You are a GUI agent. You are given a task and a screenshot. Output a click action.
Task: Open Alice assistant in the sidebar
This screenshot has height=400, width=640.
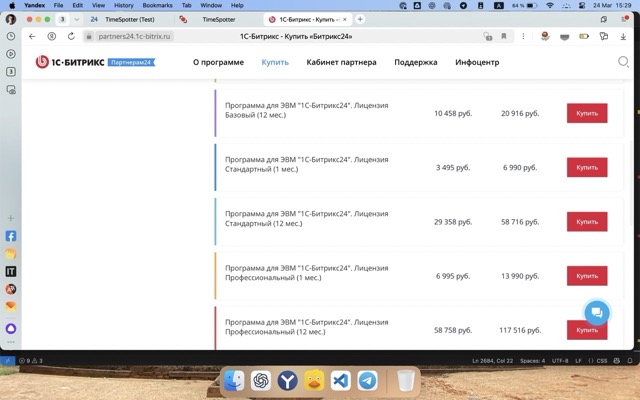pyautogui.click(x=11, y=327)
